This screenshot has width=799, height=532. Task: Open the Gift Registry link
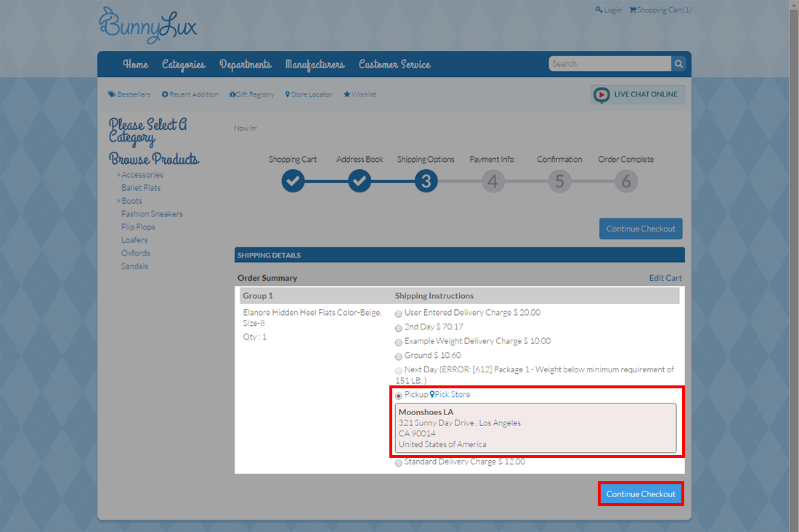(x=255, y=94)
